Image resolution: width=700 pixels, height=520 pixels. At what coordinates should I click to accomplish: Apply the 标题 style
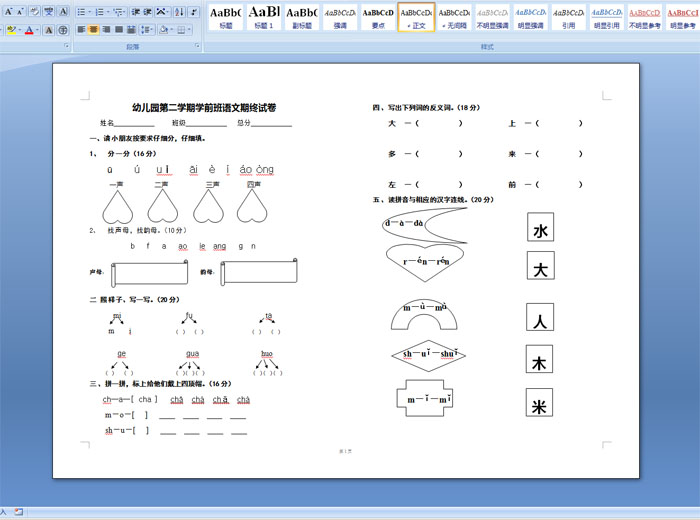click(225, 18)
